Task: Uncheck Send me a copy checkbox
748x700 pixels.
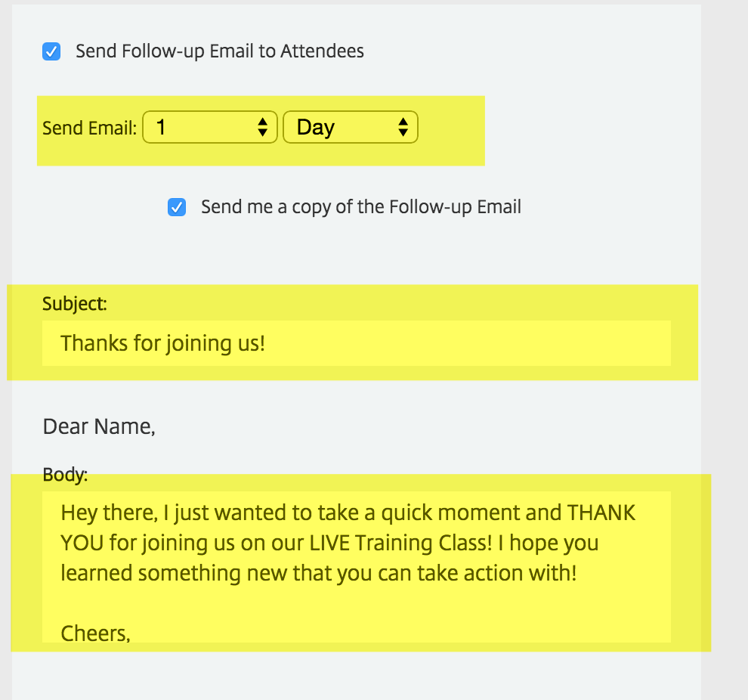Action: (177, 207)
